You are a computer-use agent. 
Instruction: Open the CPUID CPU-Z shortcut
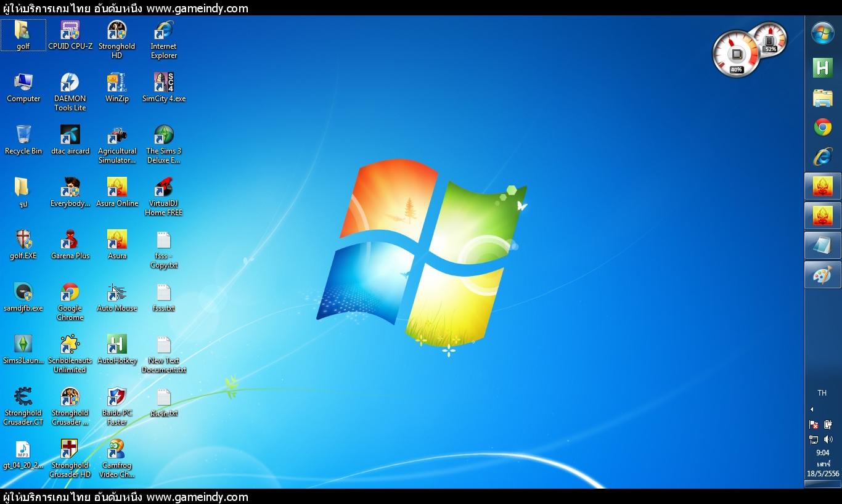(x=70, y=35)
